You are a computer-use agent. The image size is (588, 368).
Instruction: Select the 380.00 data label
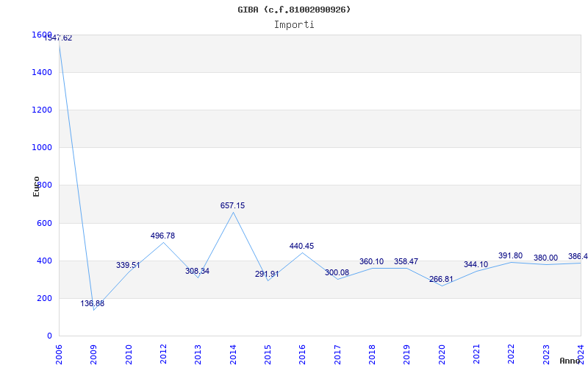point(545,258)
